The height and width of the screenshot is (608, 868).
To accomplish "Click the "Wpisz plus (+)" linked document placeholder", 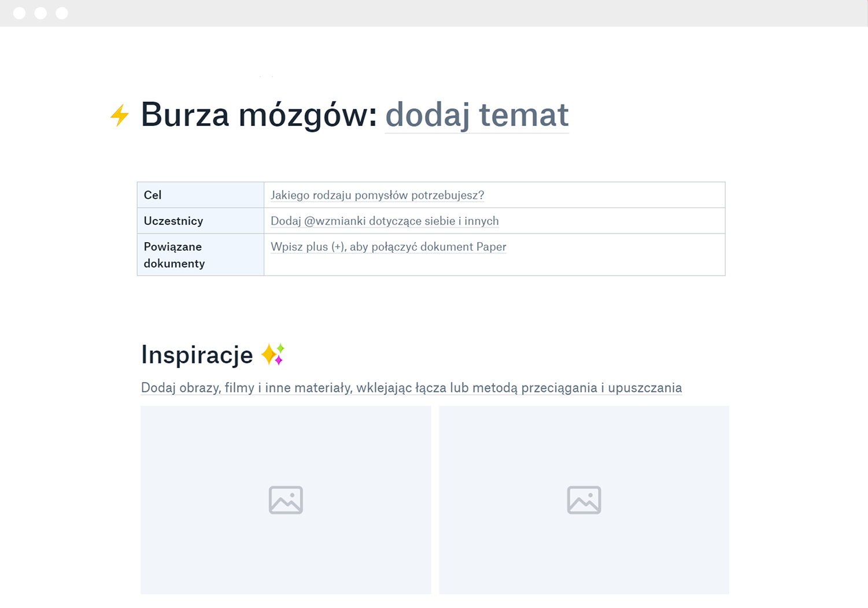I will pos(388,247).
